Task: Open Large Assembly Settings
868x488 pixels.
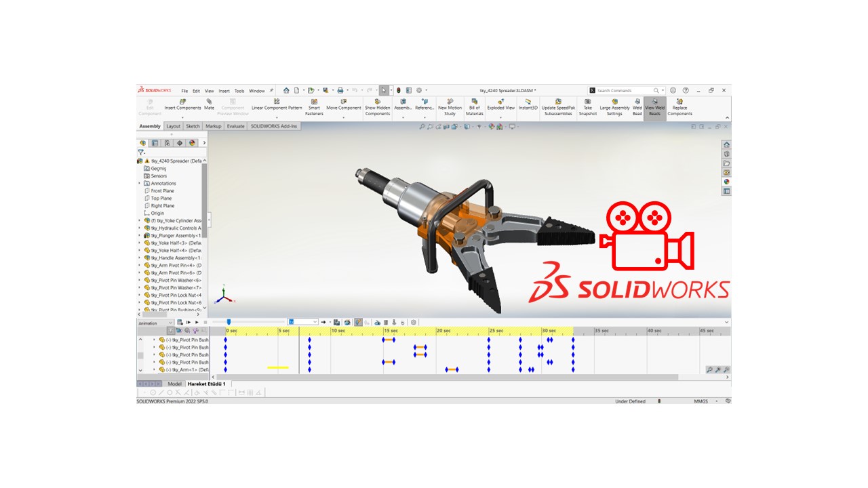Action: click(614, 107)
